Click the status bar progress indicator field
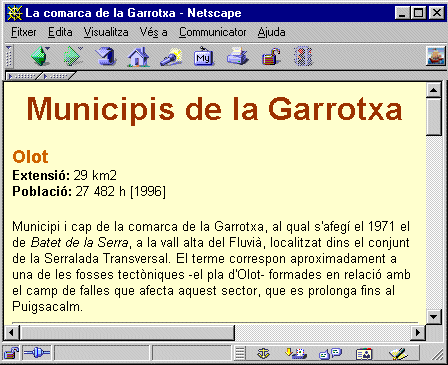448x365 pixels. click(101, 353)
